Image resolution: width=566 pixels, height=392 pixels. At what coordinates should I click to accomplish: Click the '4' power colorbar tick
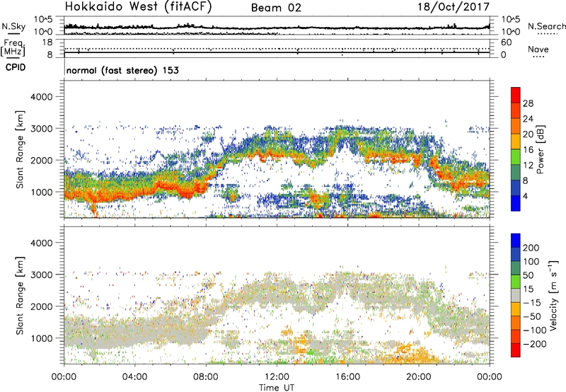pyautogui.click(x=526, y=196)
